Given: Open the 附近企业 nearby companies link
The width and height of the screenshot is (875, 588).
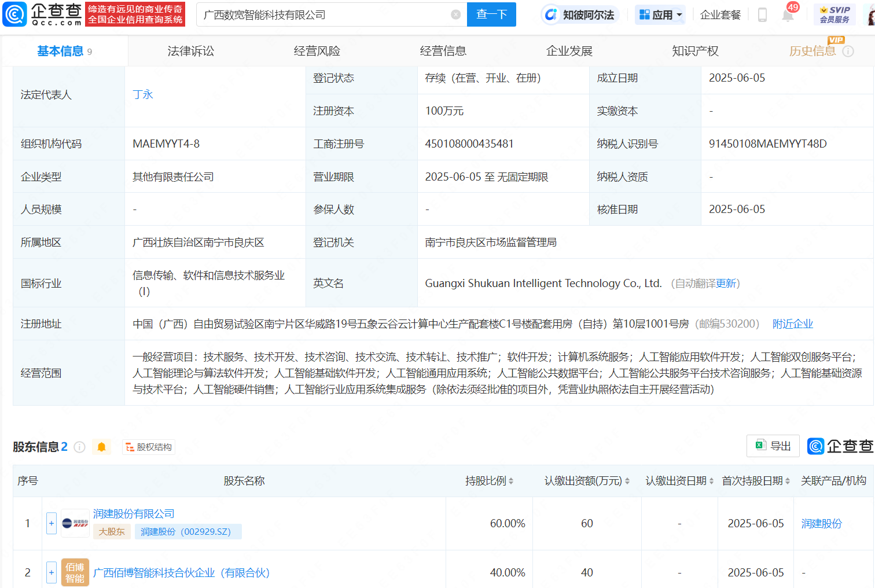Looking at the screenshot, I should tap(793, 324).
